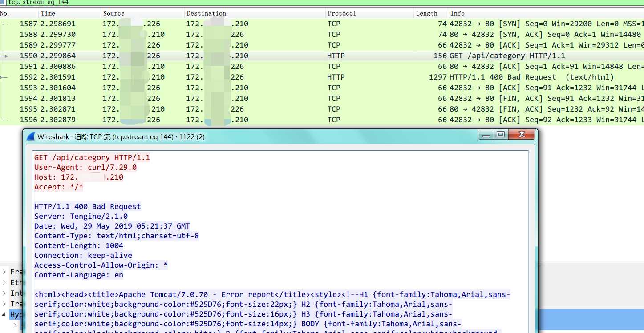Select packet 1596 with 'Seq=92 Ack=1233'
This screenshot has height=333, width=644.
coord(322,120)
